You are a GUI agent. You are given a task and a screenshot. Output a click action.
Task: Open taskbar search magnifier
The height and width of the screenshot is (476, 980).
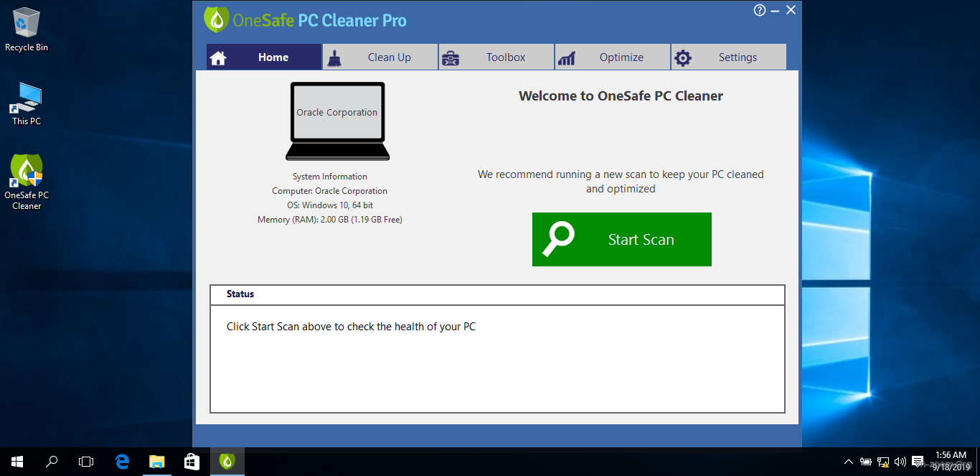(52, 462)
